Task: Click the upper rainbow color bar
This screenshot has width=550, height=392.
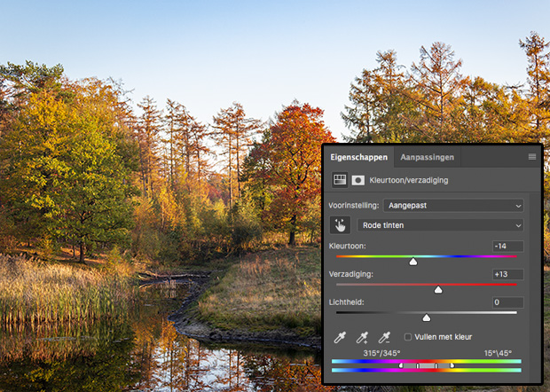Action: (x=426, y=361)
